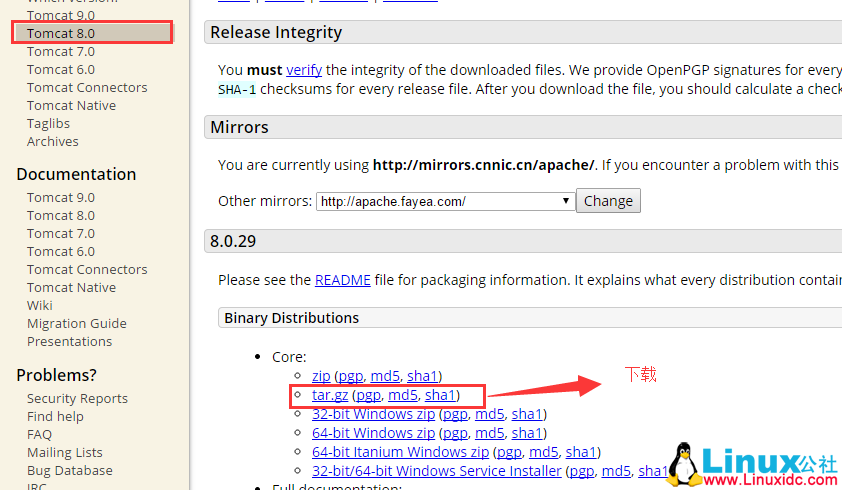Screen dimensions: 842x490
Task: Download the Core tar.gz file
Action: coord(330,395)
